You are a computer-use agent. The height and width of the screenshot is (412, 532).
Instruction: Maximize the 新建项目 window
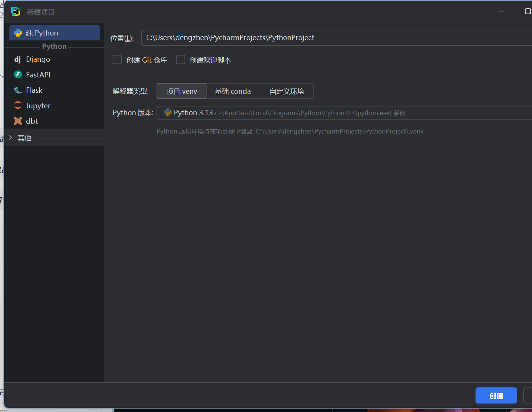click(528, 11)
